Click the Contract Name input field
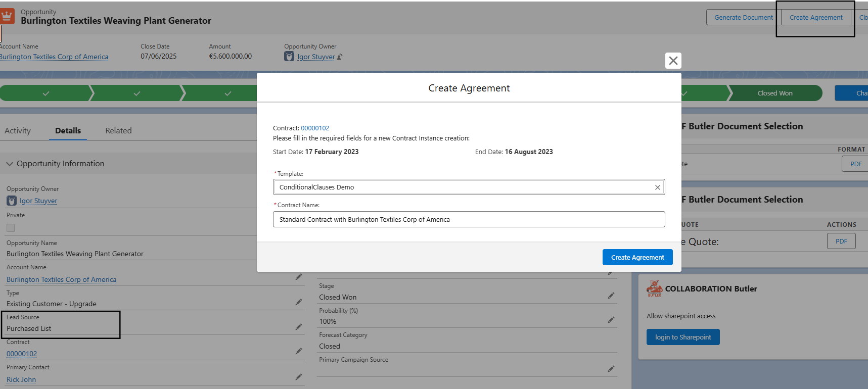Viewport: 868px width, 389px height. (x=469, y=219)
